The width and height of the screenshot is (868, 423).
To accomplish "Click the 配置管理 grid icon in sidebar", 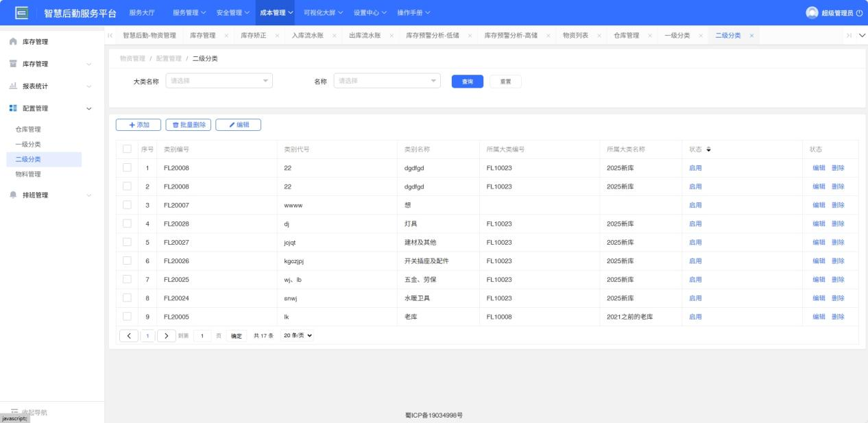I will click(x=13, y=108).
